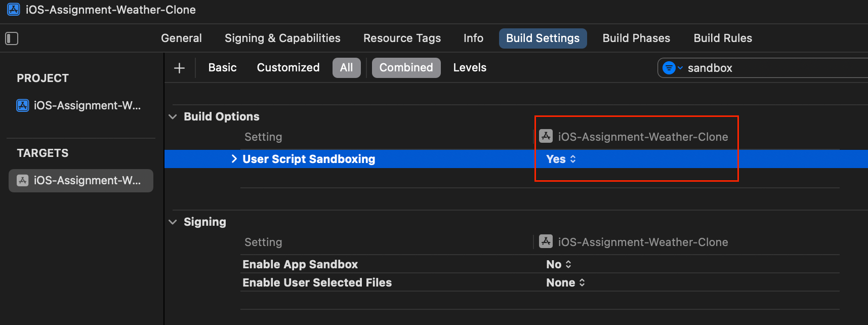Open the Enable App Sandbox No popup

(x=559, y=264)
